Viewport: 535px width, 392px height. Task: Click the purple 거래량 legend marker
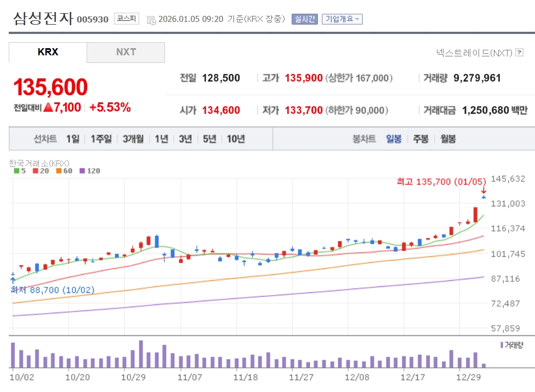(501, 345)
